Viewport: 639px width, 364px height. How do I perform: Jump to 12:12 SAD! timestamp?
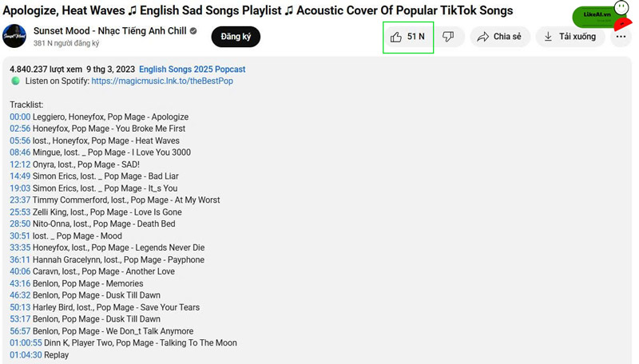coord(20,164)
